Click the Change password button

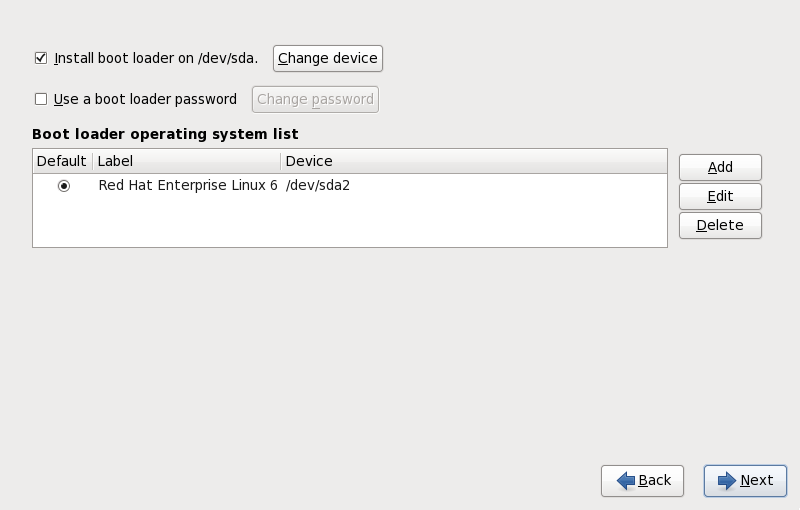(316, 99)
